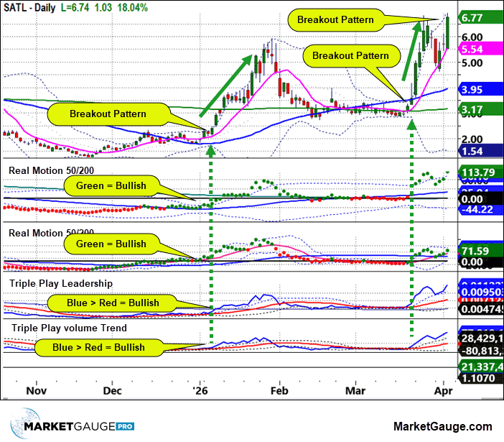Jump to the '26 year marker
The height and width of the screenshot is (442, 504).
pos(200,393)
